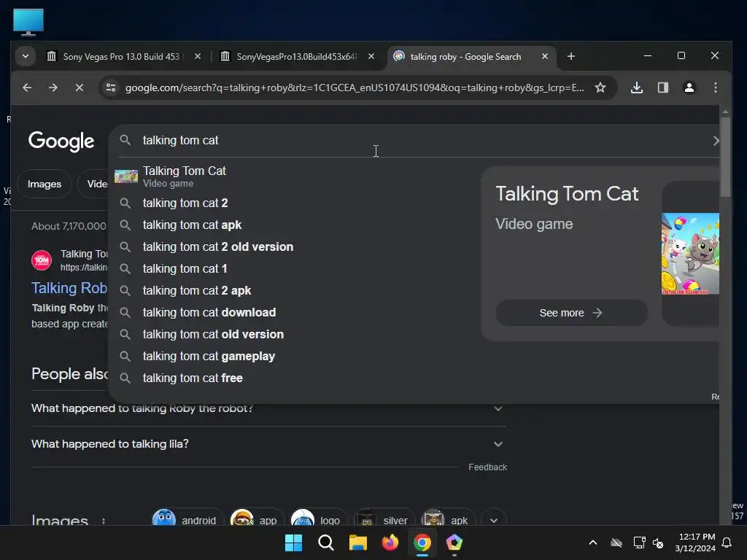The height and width of the screenshot is (560, 747).
Task: Expand more image filter chips chevron
Action: click(494, 520)
